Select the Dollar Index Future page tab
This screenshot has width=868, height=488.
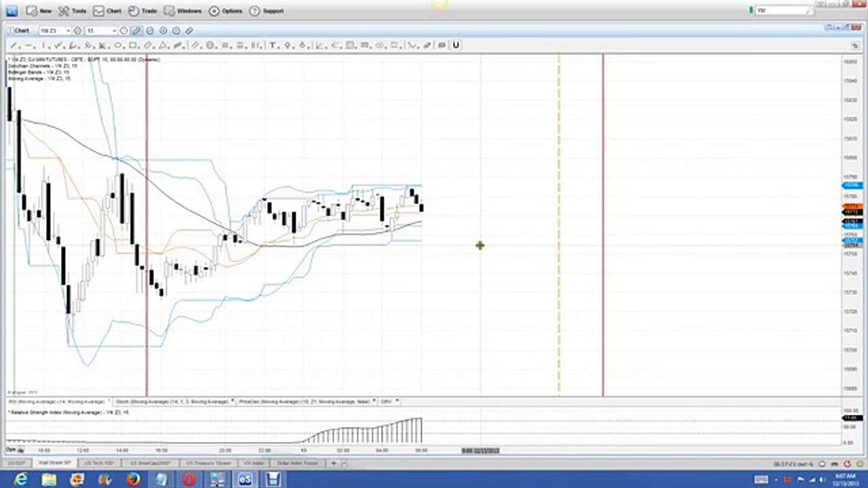point(297,463)
